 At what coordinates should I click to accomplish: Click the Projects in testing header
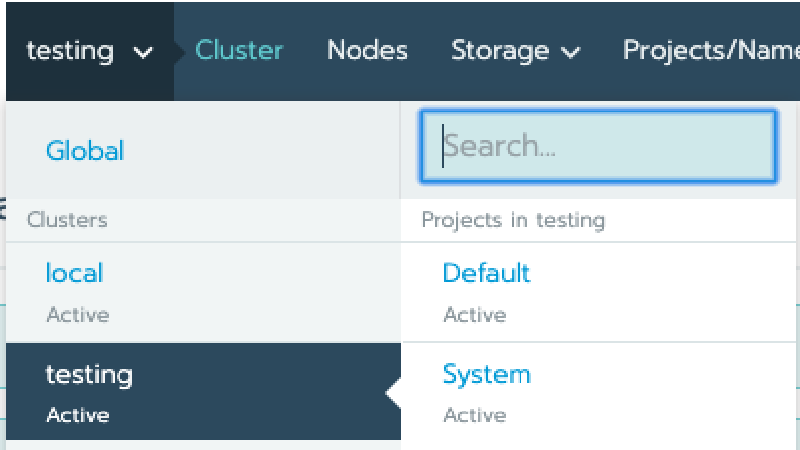click(513, 220)
